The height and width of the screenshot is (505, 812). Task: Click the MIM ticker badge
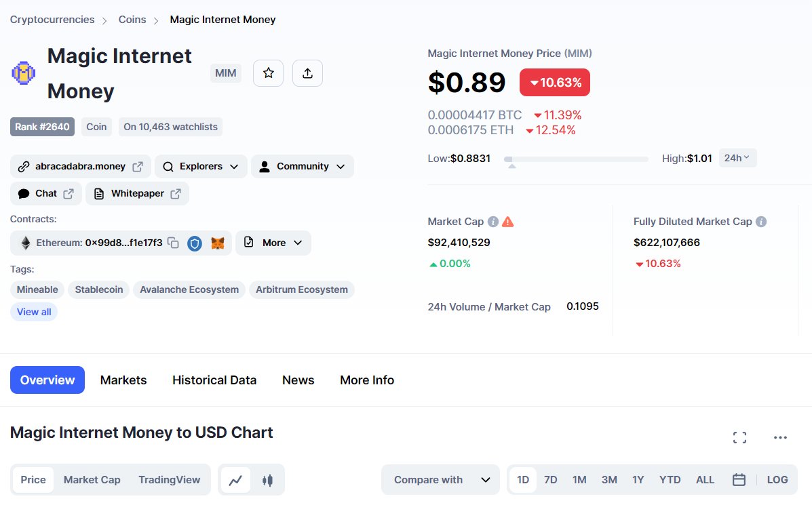tap(226, 73)
